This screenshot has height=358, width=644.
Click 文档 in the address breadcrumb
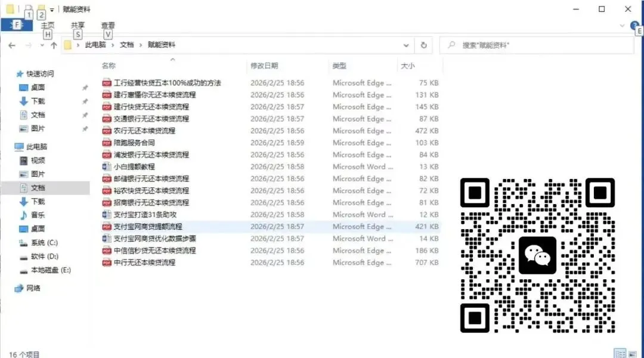coord(127,45)
